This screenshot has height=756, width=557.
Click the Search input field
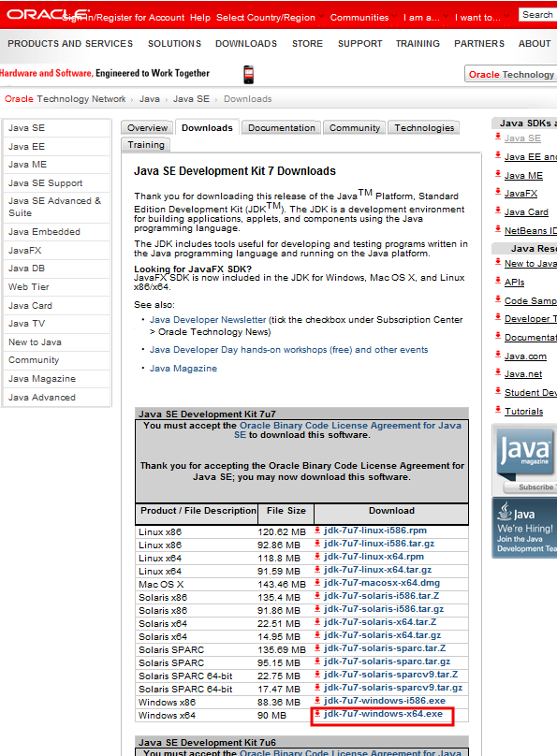click(537, 15)
